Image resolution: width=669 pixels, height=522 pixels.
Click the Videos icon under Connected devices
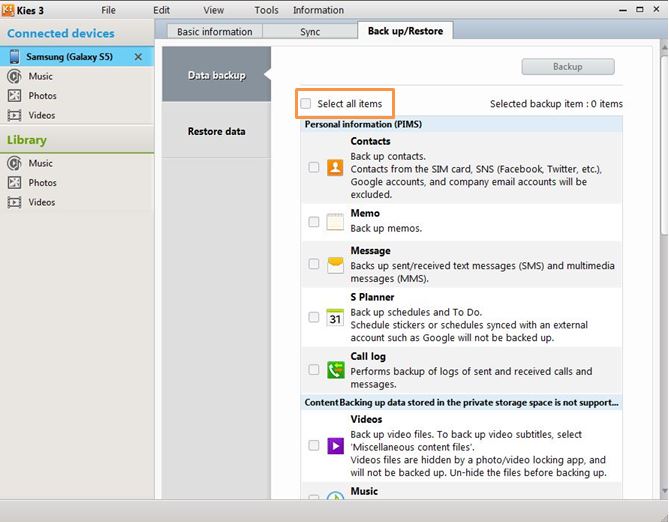click(14, 115)
